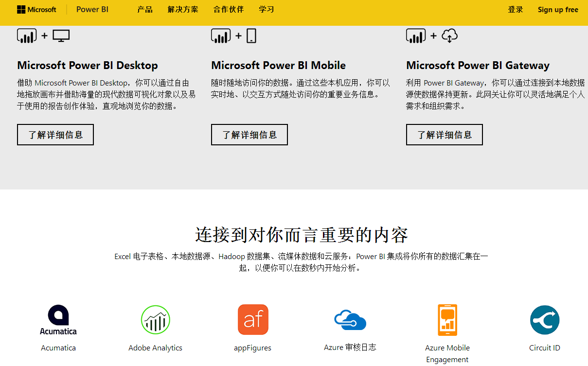Image resolution: width=588 pixels, height=366 pixels.
Task: Click the bar chart icon above Power BI Mobile
Action: tap(221, 35)
